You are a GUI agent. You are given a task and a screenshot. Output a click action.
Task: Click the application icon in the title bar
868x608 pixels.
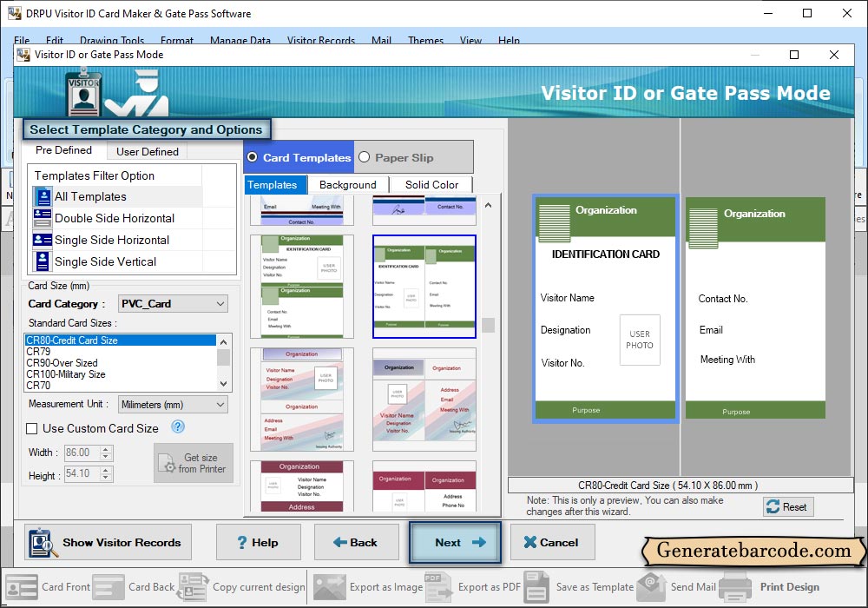point(14,13)
